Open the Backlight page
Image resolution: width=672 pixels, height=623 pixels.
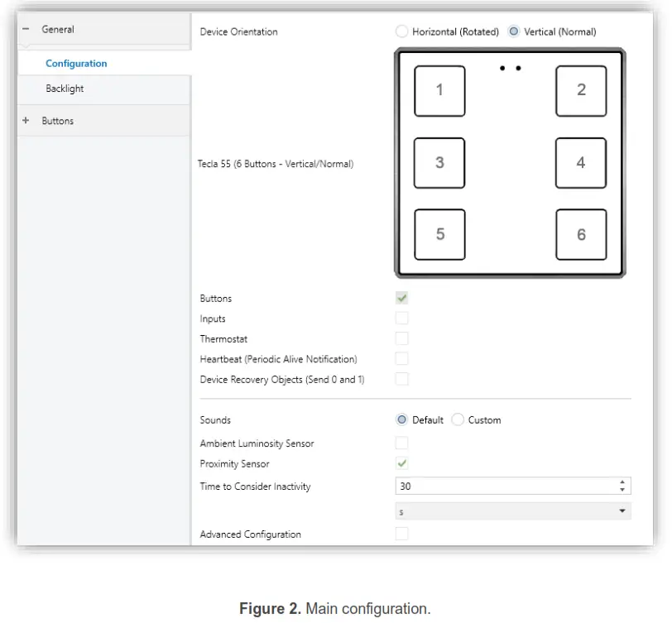(65, 89)
